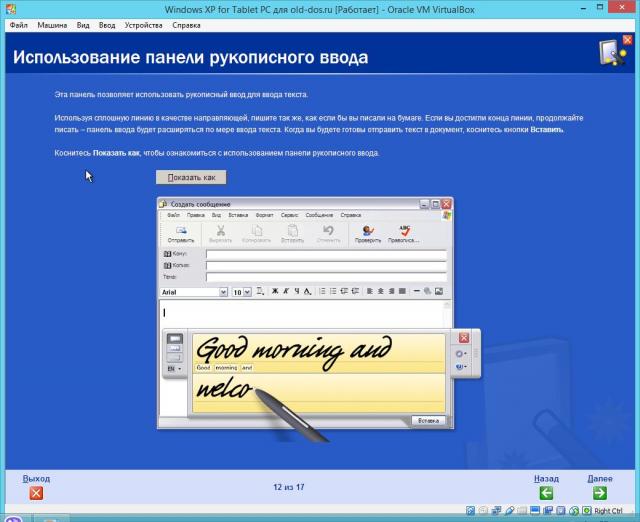
Task: Click the VirtualBox globe status bar icon
Action: 574,511
